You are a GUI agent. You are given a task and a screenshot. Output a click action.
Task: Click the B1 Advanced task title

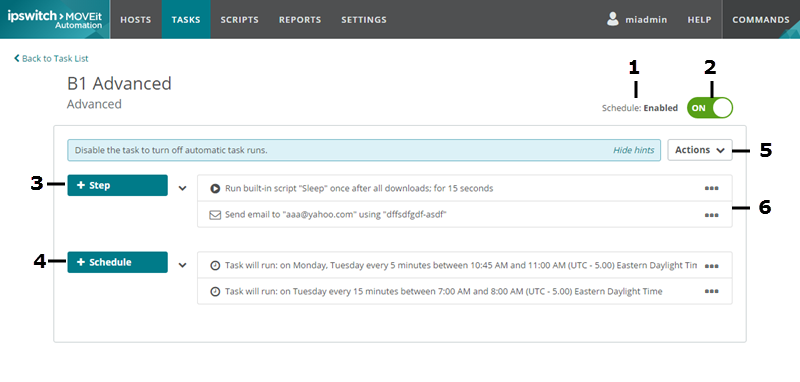point(119,83)
